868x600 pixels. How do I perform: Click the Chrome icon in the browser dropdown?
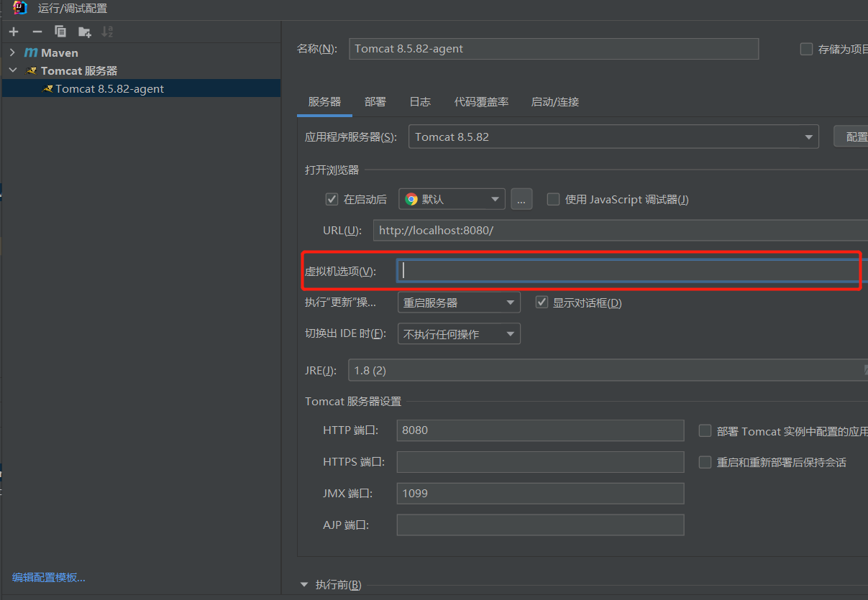411,200
